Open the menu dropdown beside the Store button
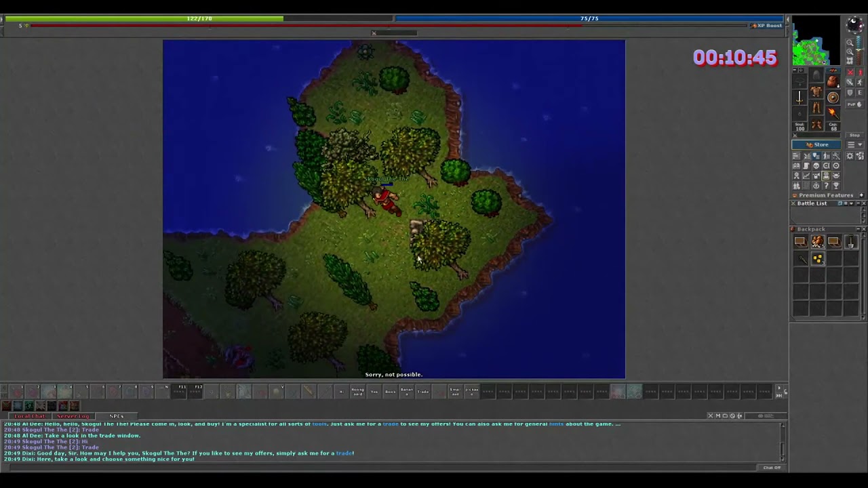Image resolution: width=868 pixels, height=488 pixels. point(854,144)
